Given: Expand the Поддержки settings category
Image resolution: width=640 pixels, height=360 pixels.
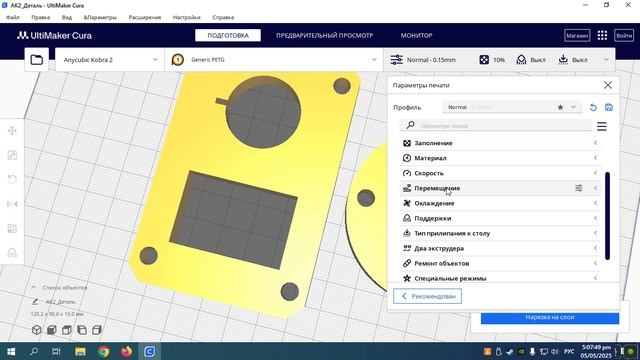Looking at the screenshot, I should point(500,218).
